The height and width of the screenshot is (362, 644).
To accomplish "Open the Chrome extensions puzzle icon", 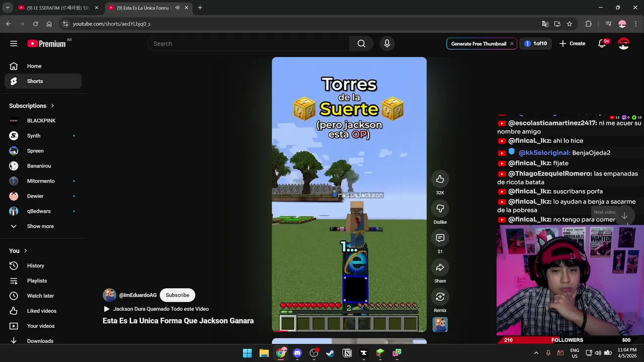I will point(589,24).
